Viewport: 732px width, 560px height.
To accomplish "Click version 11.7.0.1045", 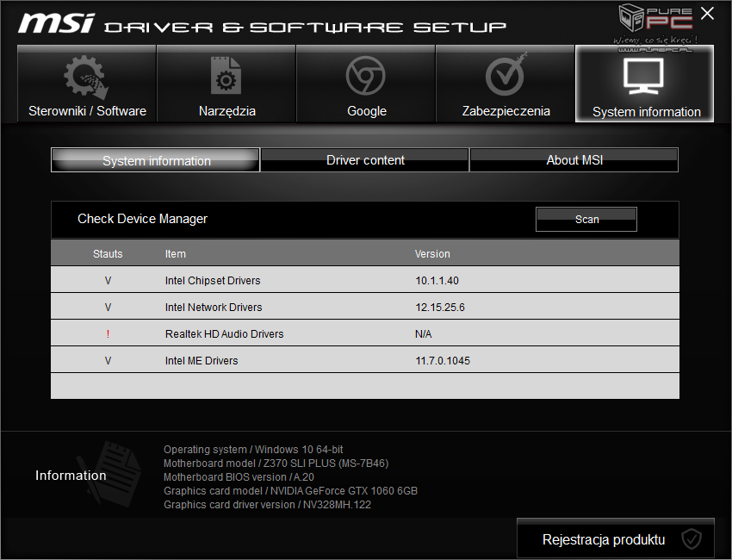I will [x=443, y=361].
